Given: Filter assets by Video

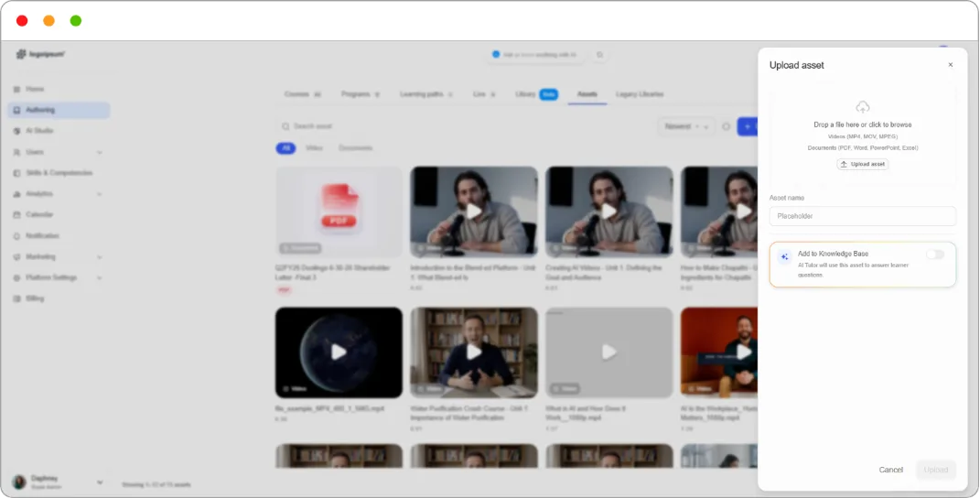Looking at the screenshot, I should click(x=315, y=148).
